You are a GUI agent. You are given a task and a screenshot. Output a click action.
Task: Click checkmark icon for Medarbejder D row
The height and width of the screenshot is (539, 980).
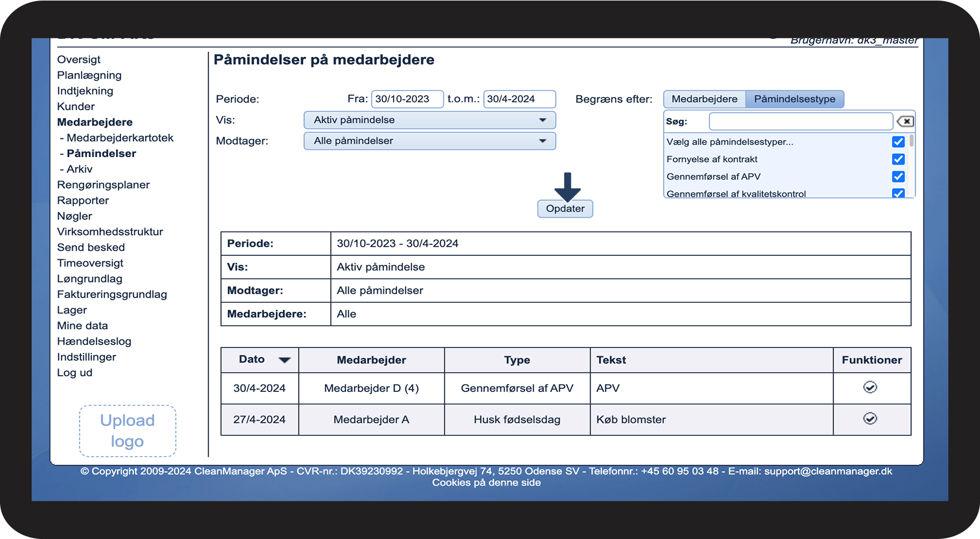pos(870,387)
